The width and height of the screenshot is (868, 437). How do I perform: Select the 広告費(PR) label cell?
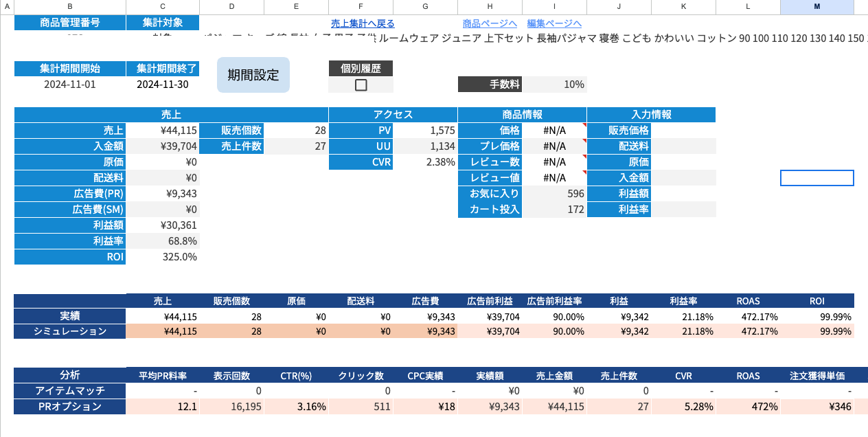pyautogui.click(x=70, y=194)
